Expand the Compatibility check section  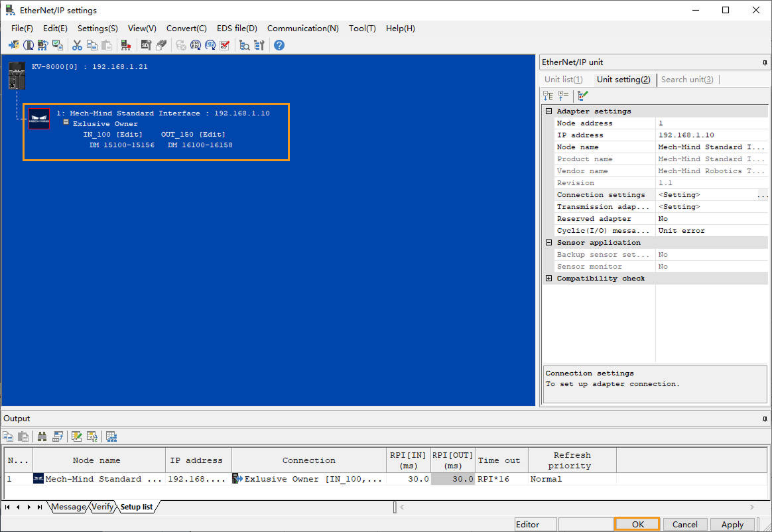(x=548, y=278)
